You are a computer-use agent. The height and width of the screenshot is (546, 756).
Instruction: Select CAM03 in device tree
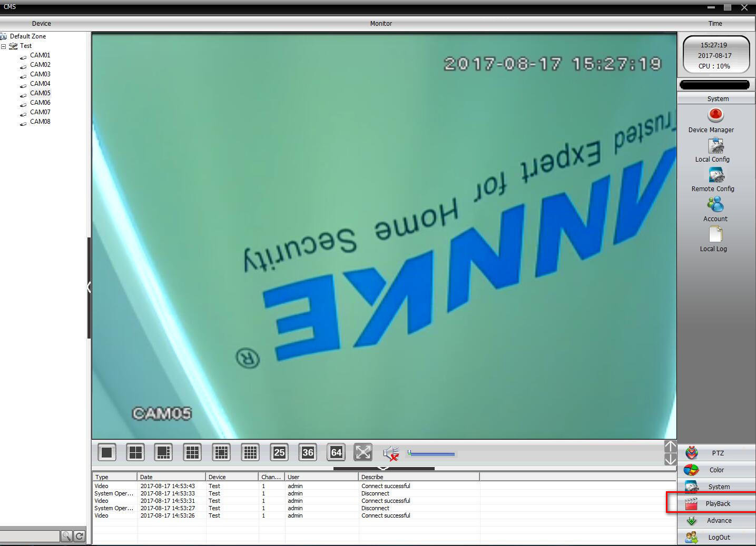pos(40,74)
